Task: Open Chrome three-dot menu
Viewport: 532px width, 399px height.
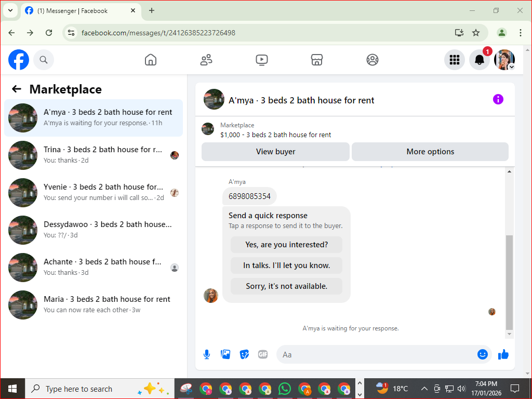Action: click(521, 33)
